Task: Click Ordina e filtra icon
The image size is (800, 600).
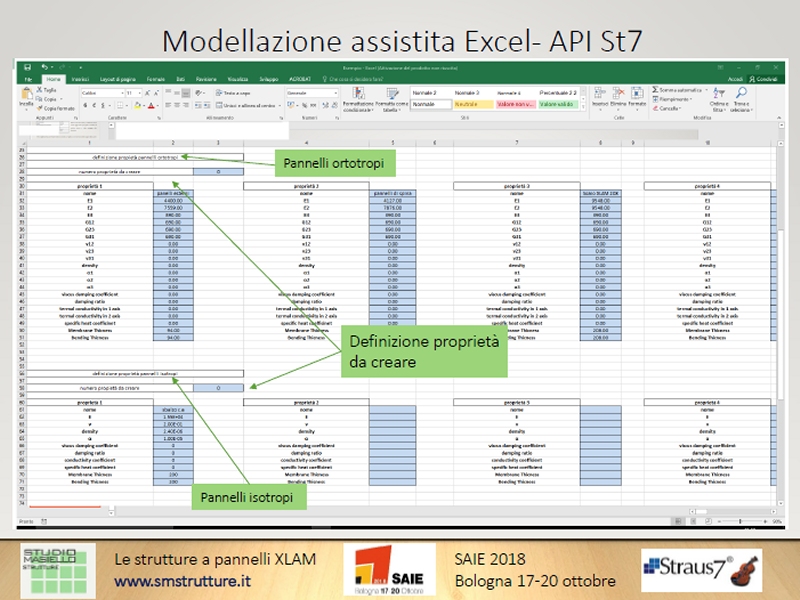Action: [x=718, y=92]
